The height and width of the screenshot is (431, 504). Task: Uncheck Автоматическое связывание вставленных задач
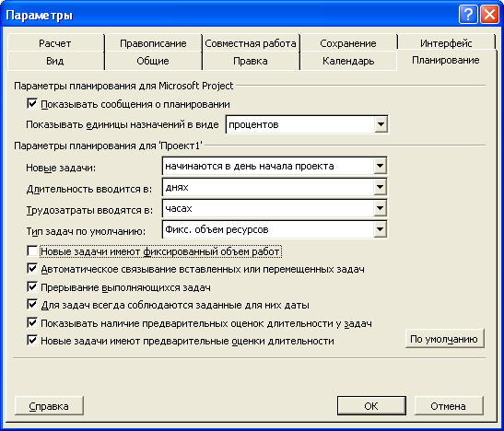point(32,269)
